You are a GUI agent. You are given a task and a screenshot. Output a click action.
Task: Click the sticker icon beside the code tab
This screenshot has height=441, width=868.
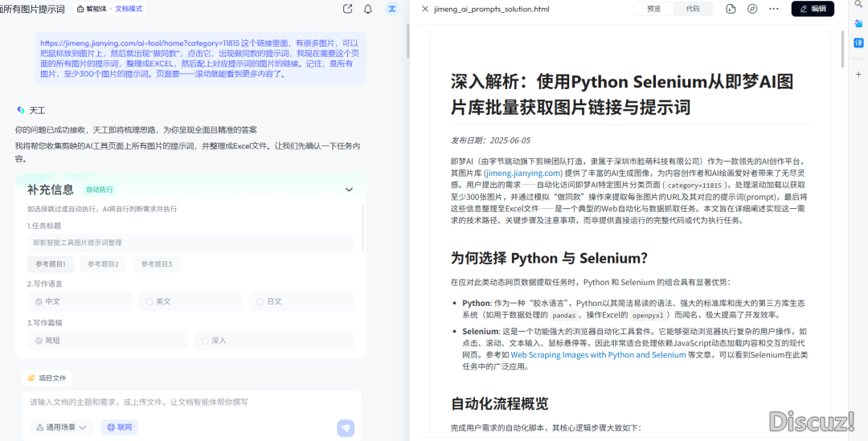pos(731,9)
